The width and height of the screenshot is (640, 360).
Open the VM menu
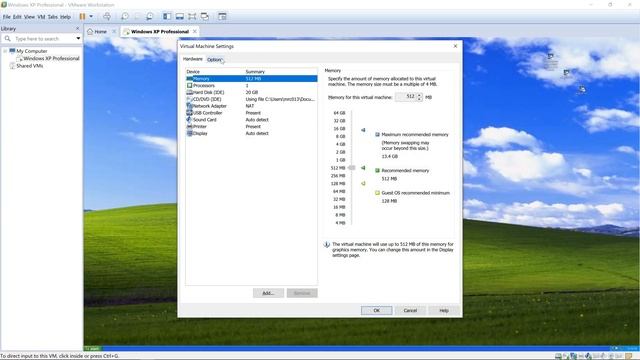coord(41,17)
